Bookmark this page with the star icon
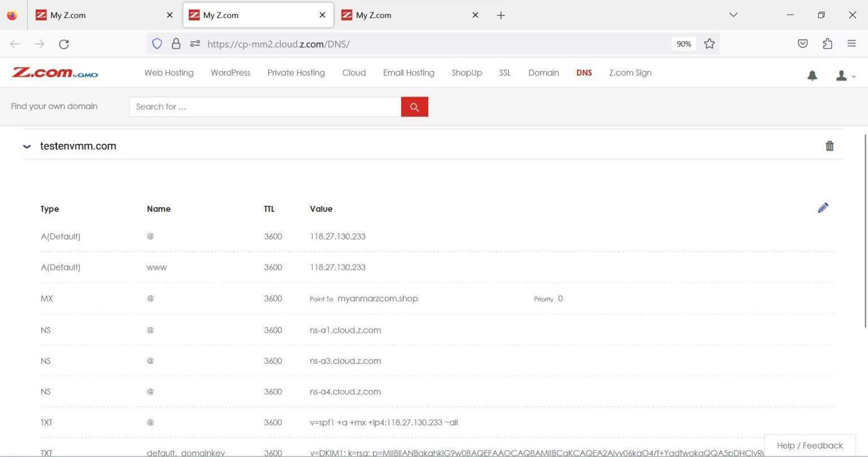This screenshot has height=457, width=868. 709,43
